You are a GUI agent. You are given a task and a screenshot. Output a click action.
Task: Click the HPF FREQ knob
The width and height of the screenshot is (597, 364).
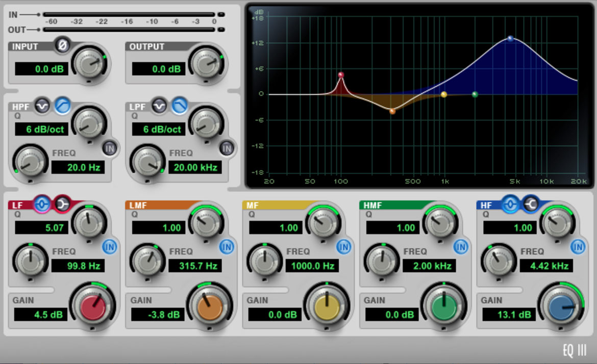[31, 163]
